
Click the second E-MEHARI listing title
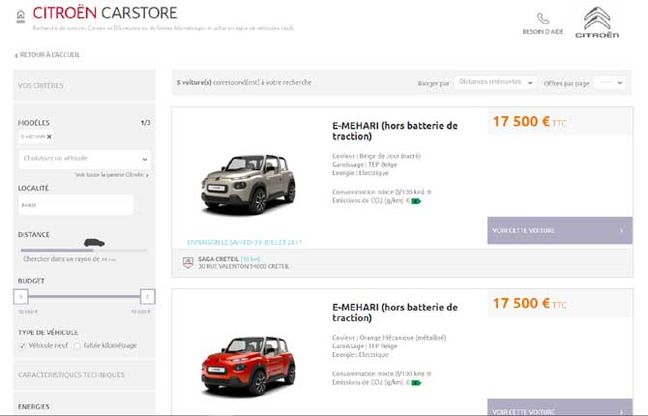(395, 313)
